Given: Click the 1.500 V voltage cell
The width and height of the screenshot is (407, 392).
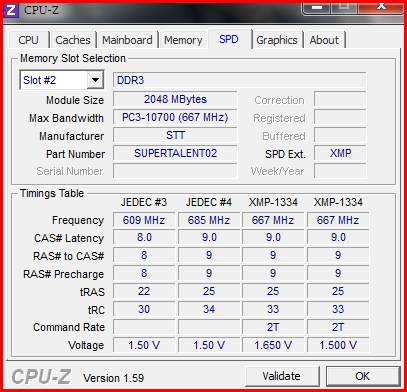Looking at the screenshot, I should tap(338, 345).
